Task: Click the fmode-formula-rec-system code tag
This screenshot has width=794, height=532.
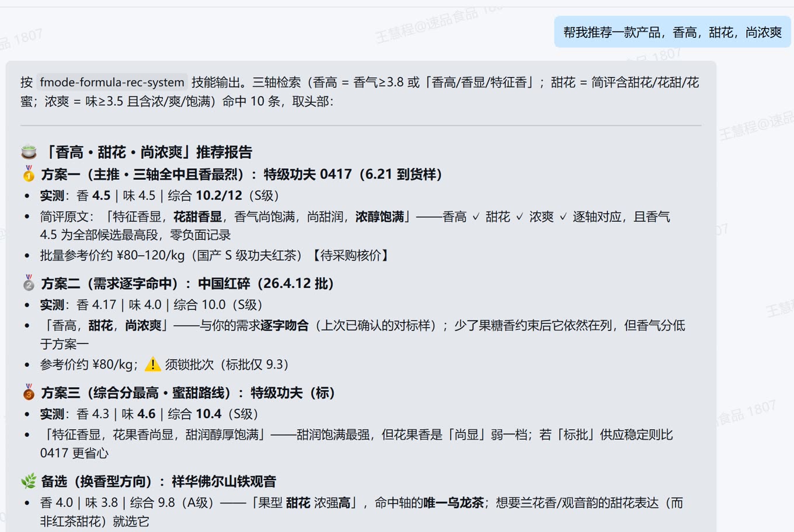Action: click(111, 82)
